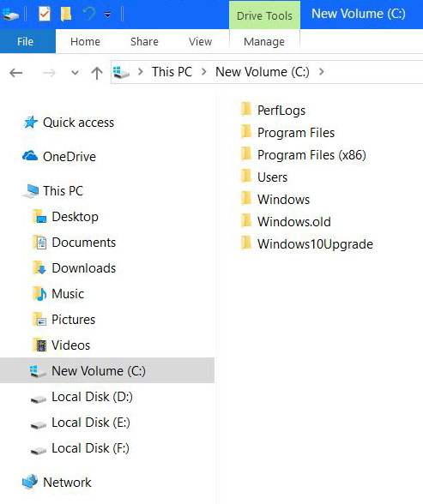Open Pictures in the navigation pane

[73, 320]
